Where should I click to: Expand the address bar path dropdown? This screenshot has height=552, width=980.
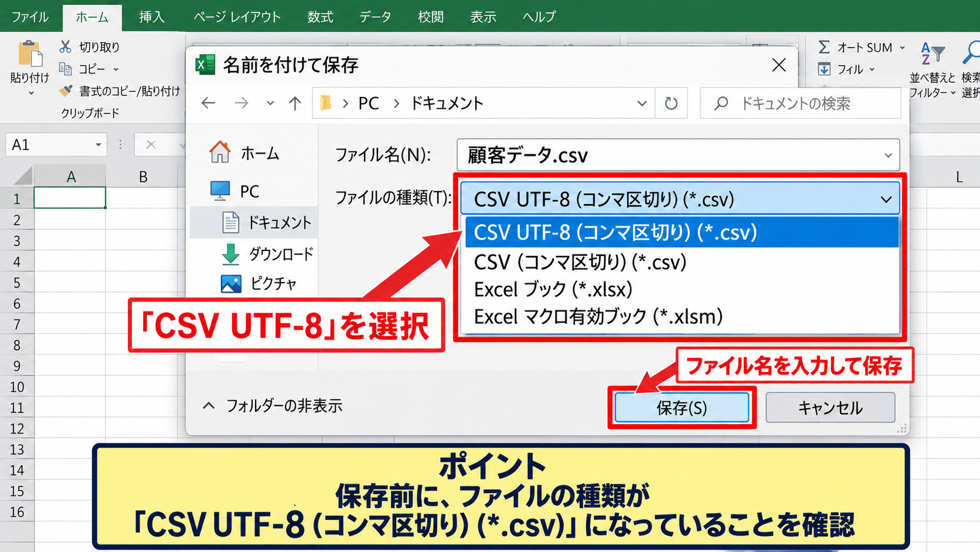pos(642,103)
